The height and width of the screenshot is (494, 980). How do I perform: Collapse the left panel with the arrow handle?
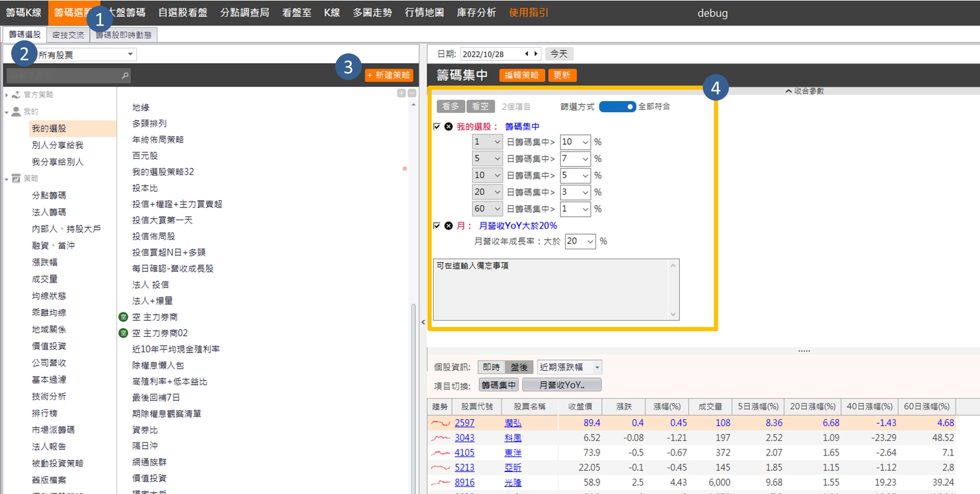[x=423, y=322]
